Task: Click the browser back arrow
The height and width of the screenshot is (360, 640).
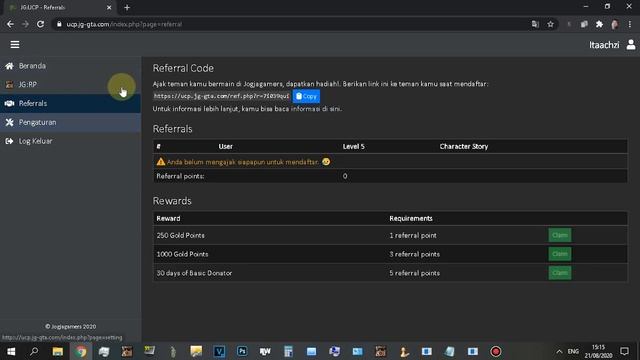Action: [x=10, y=24]
